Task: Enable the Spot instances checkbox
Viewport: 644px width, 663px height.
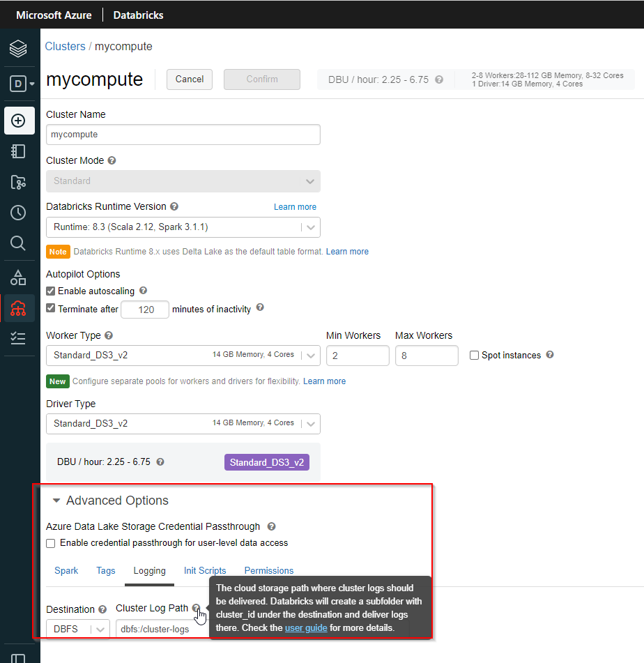Action: tap(474, 355)
